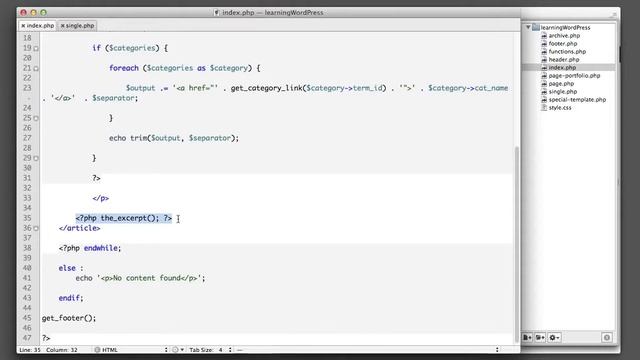
Task: Open the HTML language selector dropdown
Action: pos(131,350)
